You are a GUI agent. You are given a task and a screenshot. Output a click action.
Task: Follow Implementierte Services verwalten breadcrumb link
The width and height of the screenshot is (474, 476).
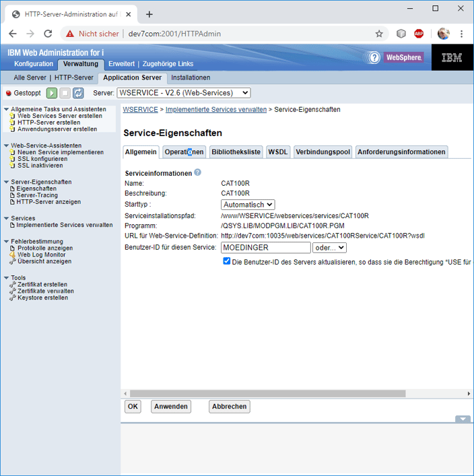tap(216, 110)
